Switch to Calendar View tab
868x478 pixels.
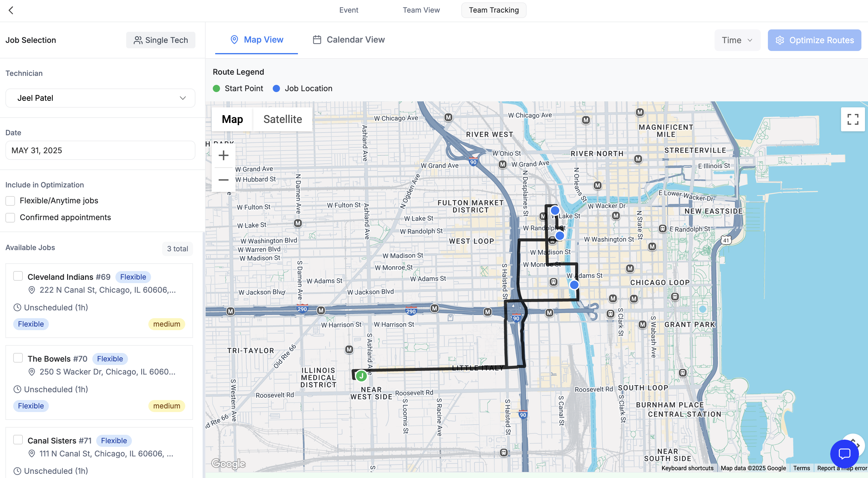click(x=349, y=40)
